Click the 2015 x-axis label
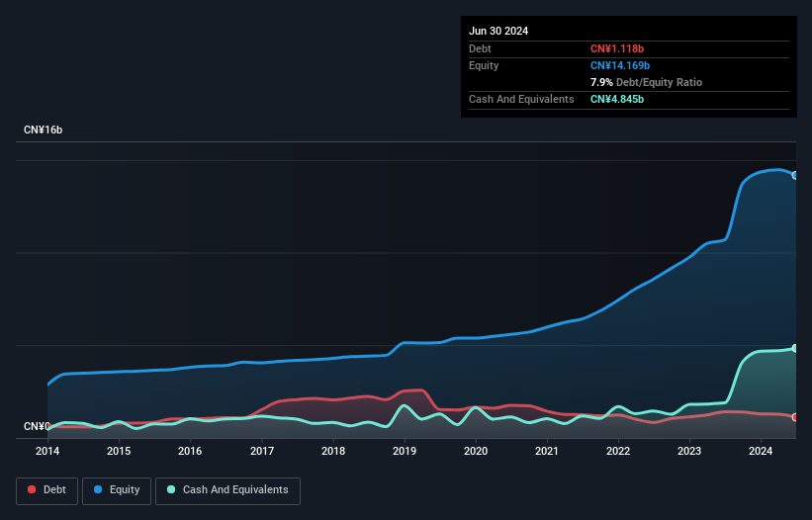The width and height of the screenshot is (812, 520). click(x=119, y=451)
